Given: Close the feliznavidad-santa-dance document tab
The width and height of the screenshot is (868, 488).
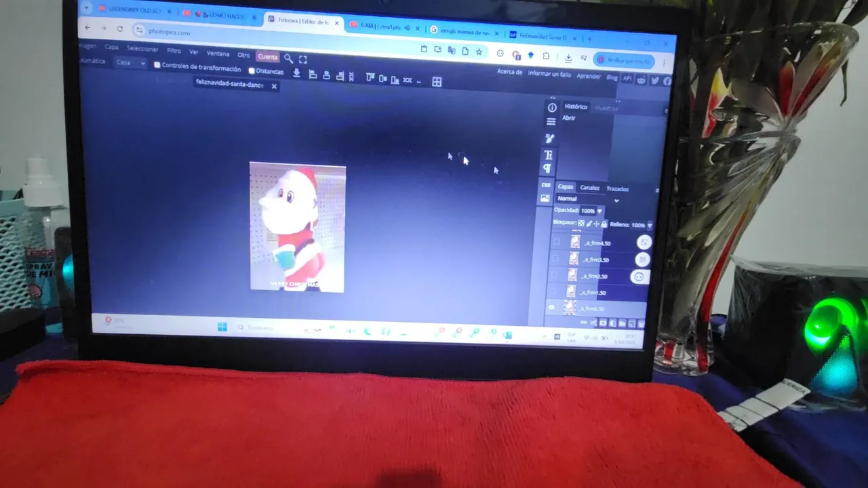Looking at the screenshot, I should (274, 86).
